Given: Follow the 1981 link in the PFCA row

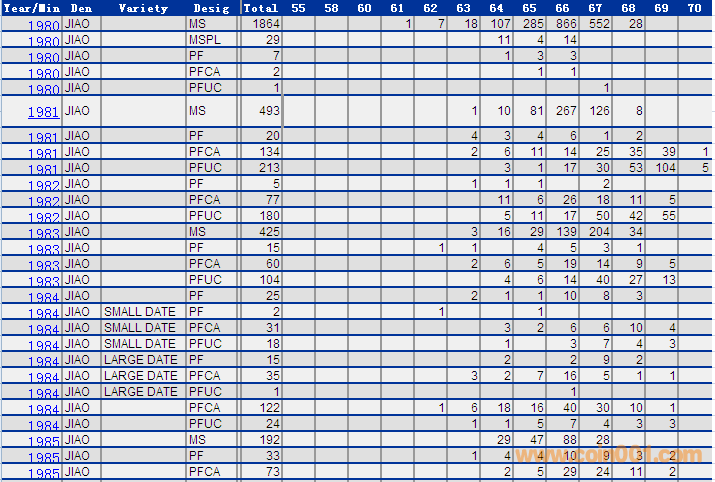Looking at the screenshot, I should coord(44,153).
